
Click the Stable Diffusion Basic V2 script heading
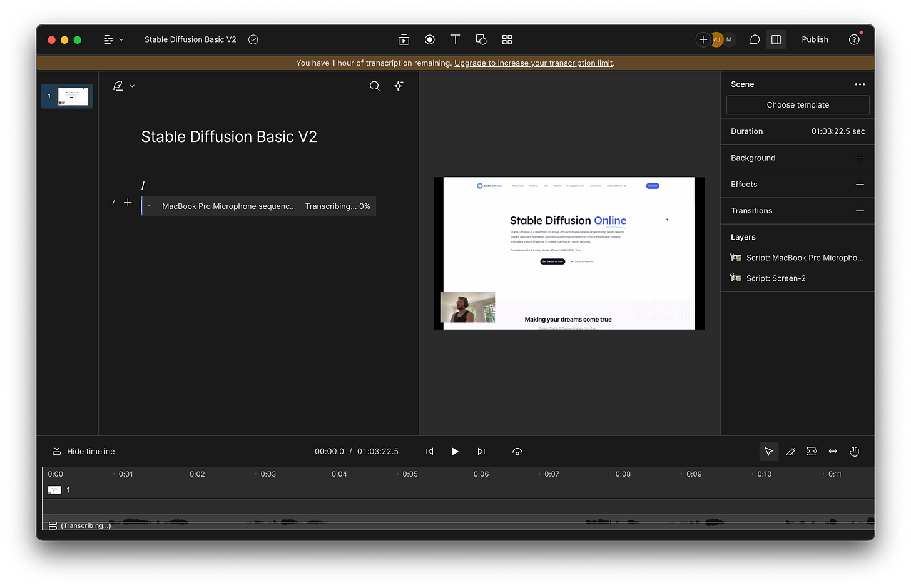coord(229,137)
